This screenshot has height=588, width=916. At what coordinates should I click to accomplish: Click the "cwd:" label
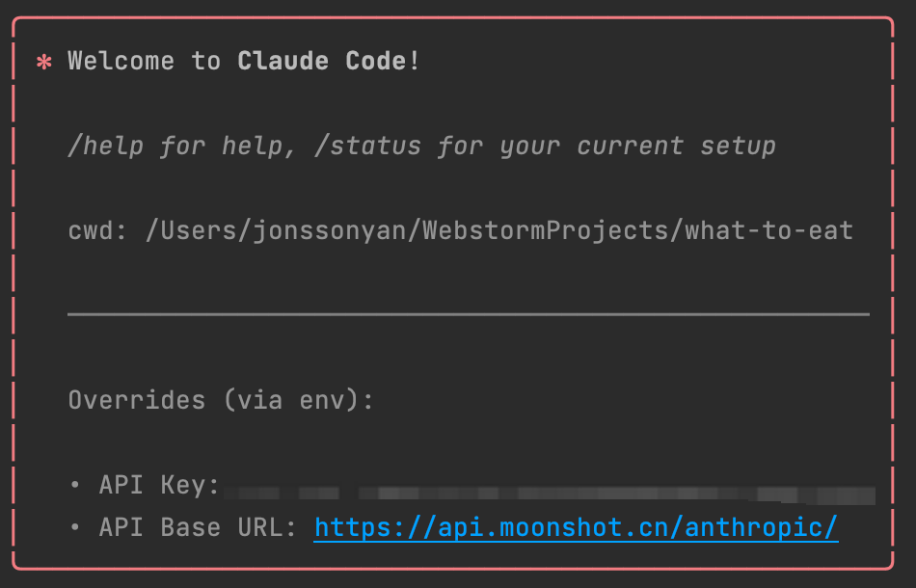[98, 231]
